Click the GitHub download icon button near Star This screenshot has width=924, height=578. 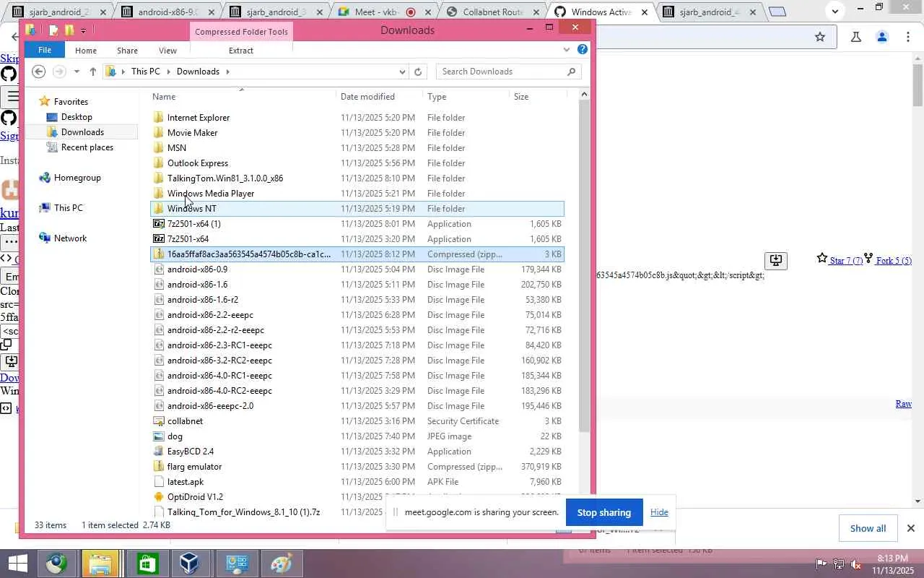pyautogui.click(x=775, y=260)
